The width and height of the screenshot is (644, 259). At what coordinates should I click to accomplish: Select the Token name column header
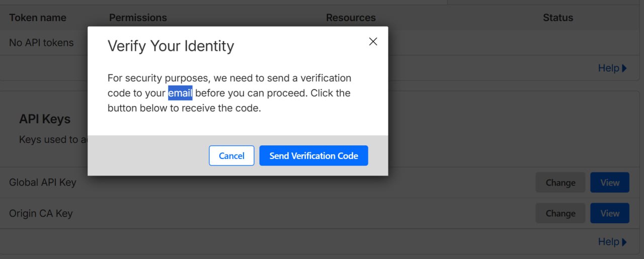[38, 18]
